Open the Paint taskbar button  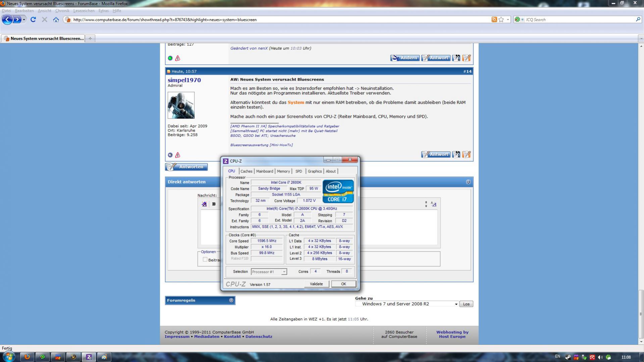tap(104, 357)
